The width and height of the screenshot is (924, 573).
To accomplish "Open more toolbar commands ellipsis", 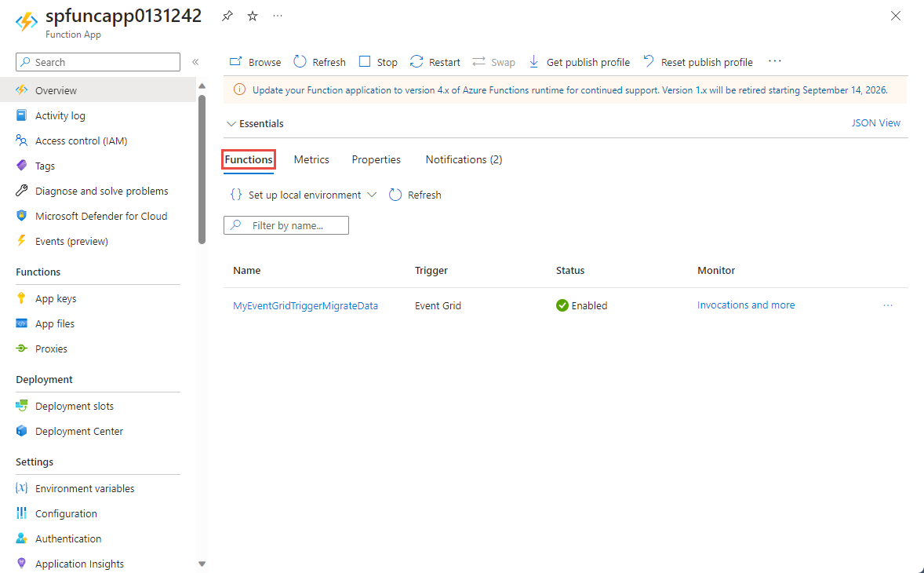I will (x=774, y=61).
